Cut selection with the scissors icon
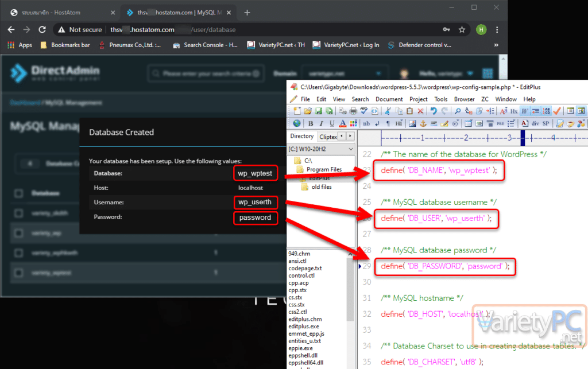This screenshot has width=588, height=369. [x=388, y=111]
